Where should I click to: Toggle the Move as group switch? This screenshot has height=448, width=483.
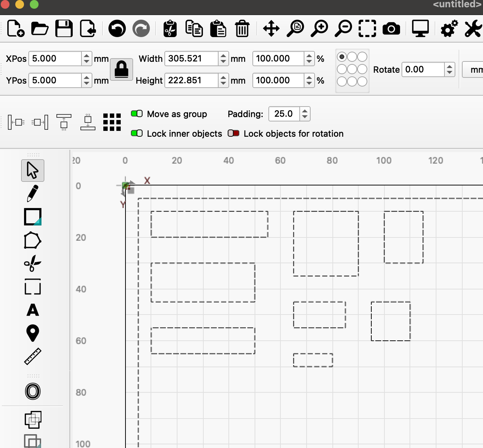(137, 114)
